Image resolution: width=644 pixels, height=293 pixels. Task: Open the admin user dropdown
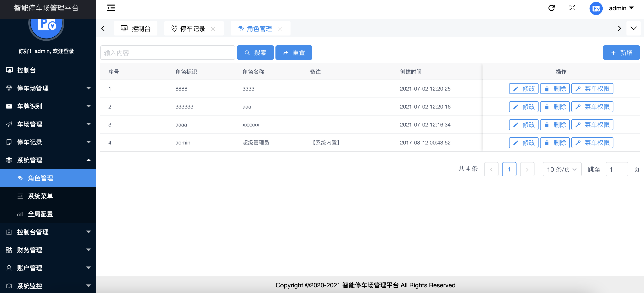click(621, 8)
